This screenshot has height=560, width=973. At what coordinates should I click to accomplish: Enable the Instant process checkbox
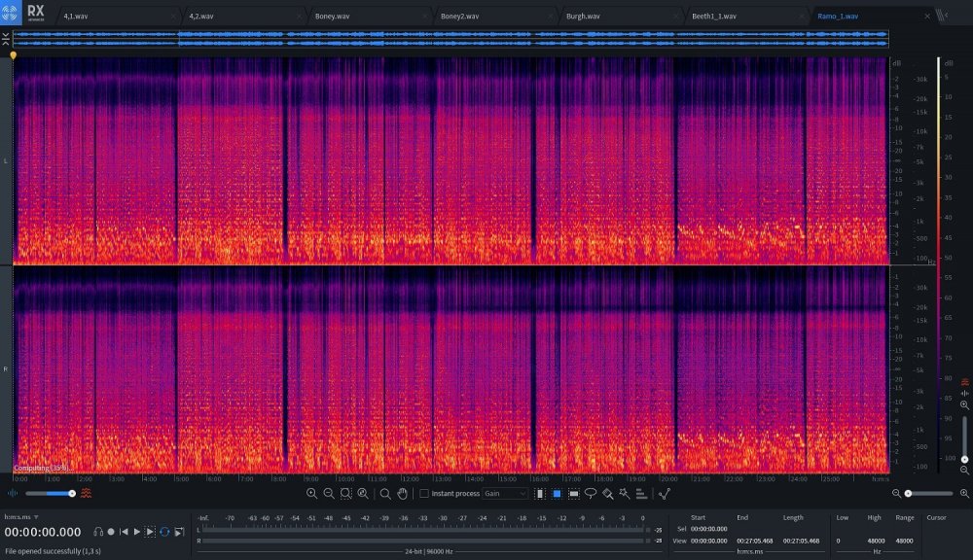pos(424,494)
